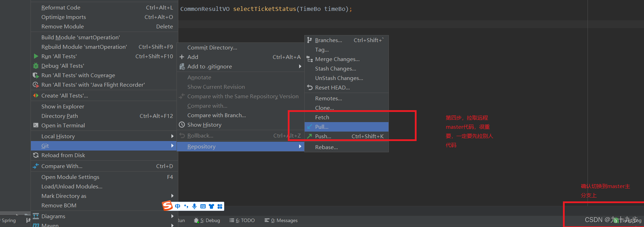Select Fetch from the Repository menu
Screen dimensions: 644x227
coord(346,117)
